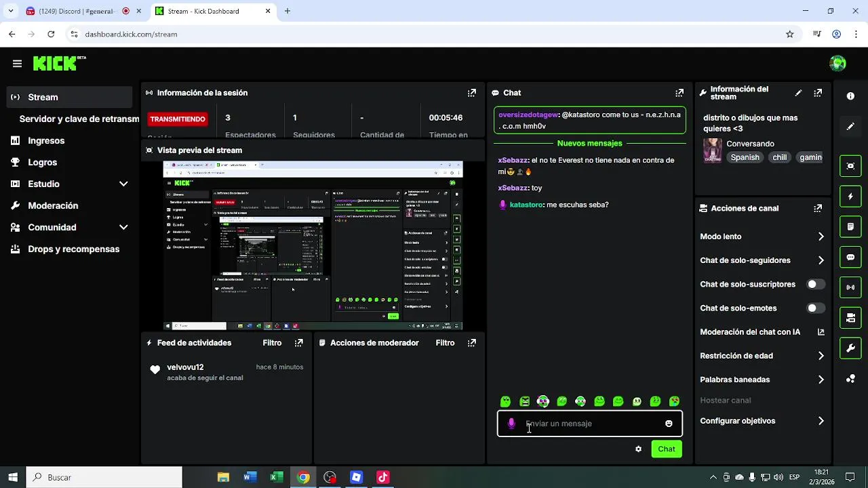Click the Kick logo
The height and width of the screenshot is (488, 868).
pyautogui.click(x=56, y=64)
